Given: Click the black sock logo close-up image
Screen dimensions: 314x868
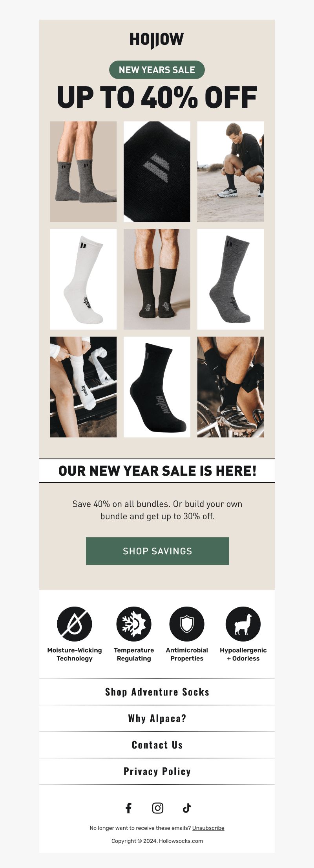Looking at the screenshot, I should (x=157, y=171).
